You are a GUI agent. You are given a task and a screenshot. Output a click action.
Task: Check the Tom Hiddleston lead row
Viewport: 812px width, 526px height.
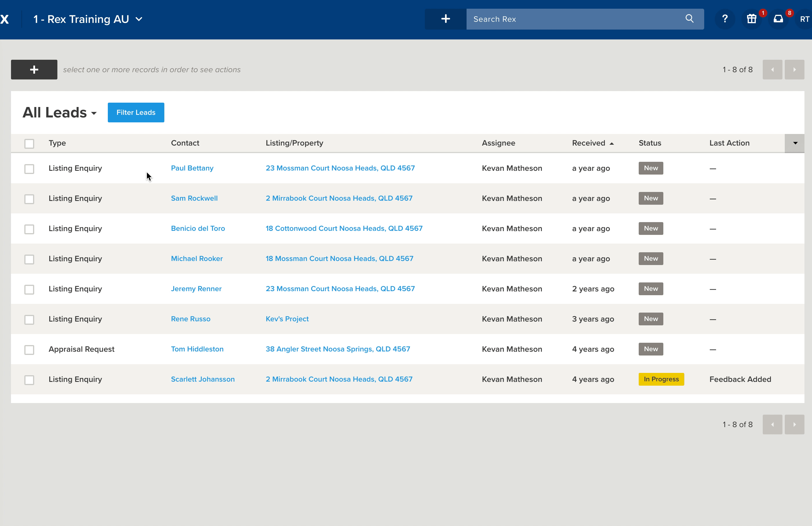point(29,350)
